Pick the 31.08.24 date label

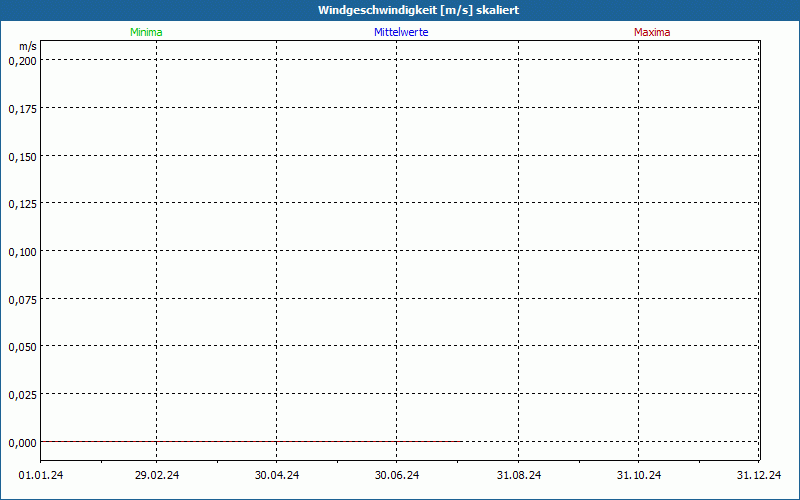tap(519, 475)
